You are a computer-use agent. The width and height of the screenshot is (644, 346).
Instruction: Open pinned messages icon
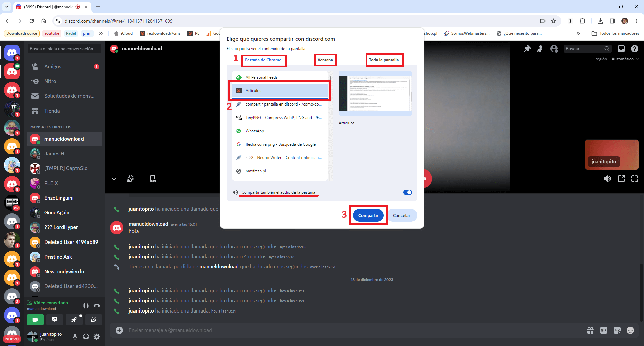pos(528,49)
